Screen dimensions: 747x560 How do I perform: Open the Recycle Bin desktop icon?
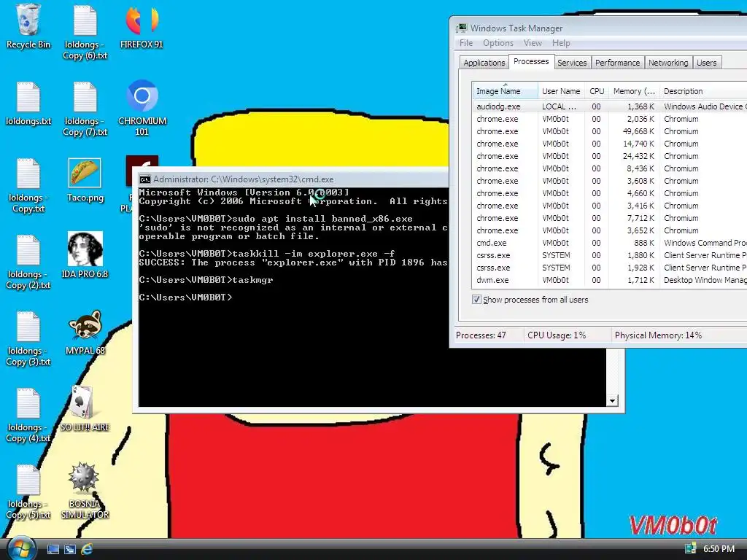[x=28, y=26]
